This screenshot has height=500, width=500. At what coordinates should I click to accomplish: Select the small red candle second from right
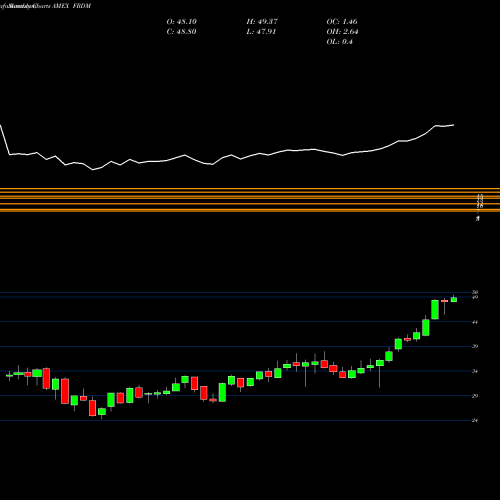pyautogui.click(x=444, y=301)
